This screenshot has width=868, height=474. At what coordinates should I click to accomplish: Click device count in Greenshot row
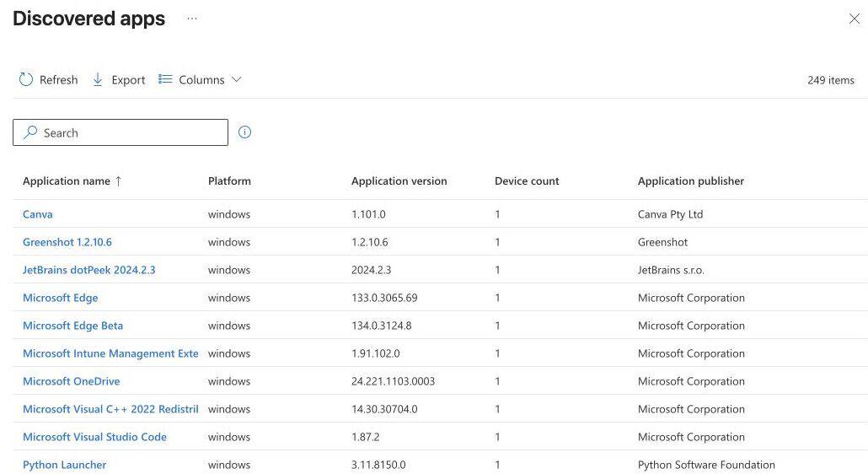coord(498,242)
